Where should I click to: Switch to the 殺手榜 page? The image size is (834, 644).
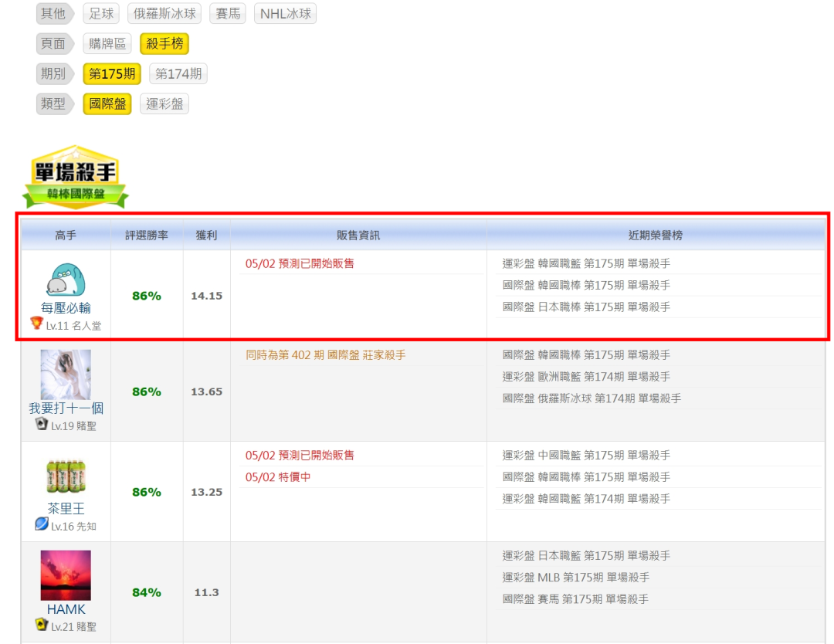click(164, 43)
